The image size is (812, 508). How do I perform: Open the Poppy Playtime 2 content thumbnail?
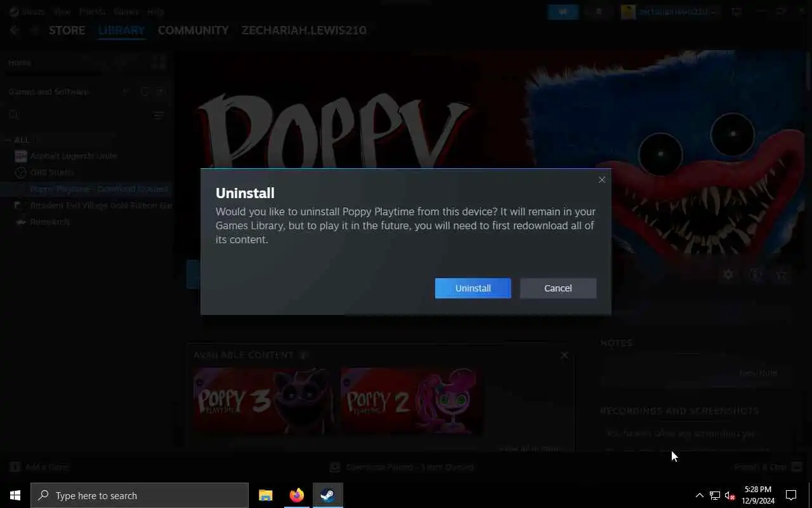tap(411, 401)
